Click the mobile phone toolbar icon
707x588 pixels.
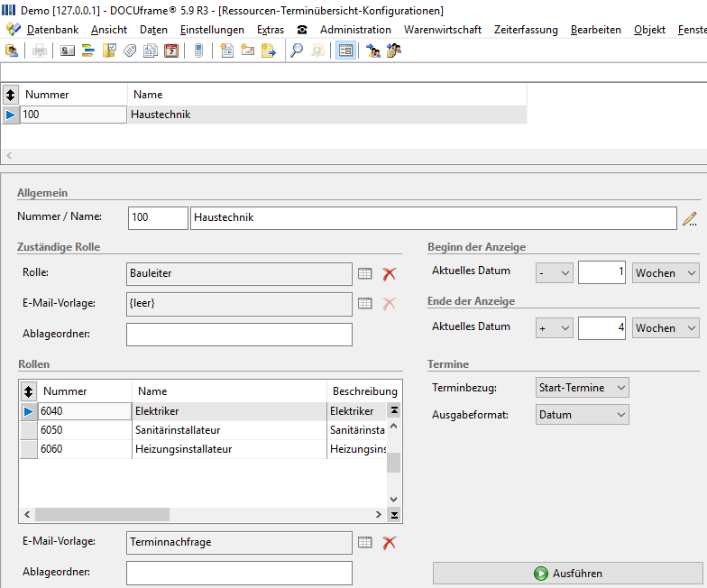pos(198,51)
